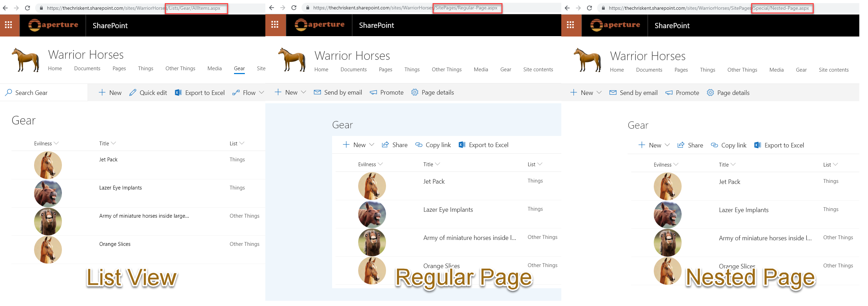This screenshot has width=868, height=306.
Task: Click Lazer Eye Implants thumbnail in Nested Page
Action: (x=668, y=215)
